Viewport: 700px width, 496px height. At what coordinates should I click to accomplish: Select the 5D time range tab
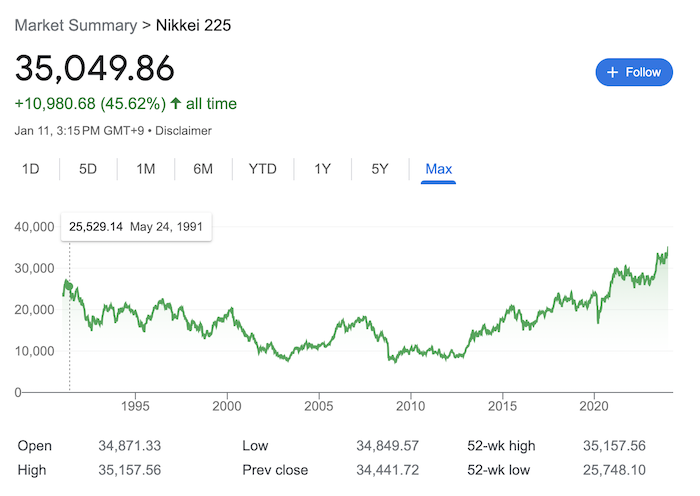coord(88,169)
